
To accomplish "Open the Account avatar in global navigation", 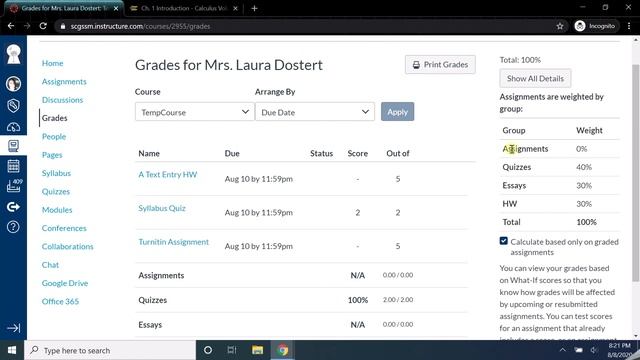I will click(13, 84).
